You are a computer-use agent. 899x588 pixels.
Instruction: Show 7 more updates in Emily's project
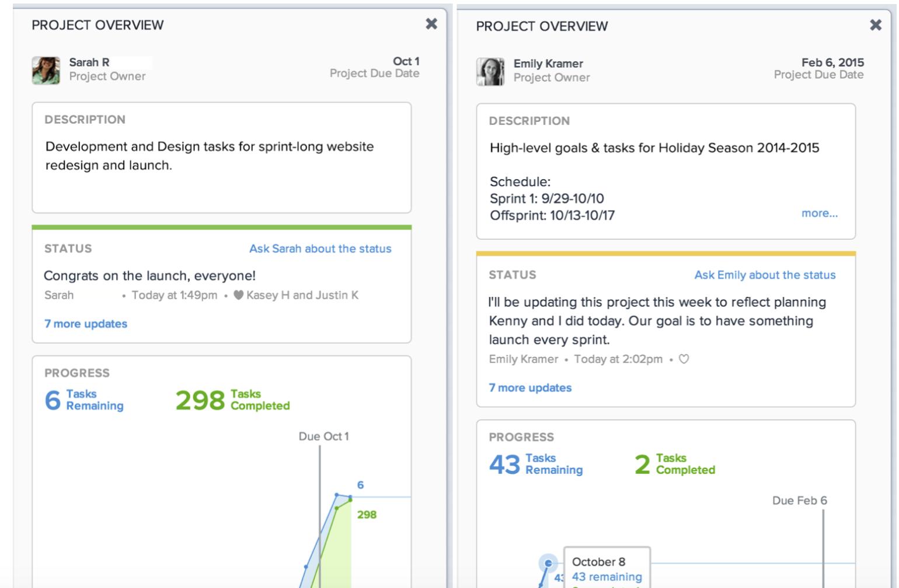(530, 388)
